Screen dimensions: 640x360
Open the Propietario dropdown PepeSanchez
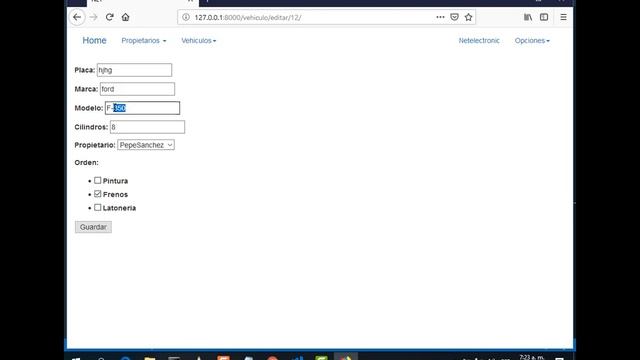(146, 145)
